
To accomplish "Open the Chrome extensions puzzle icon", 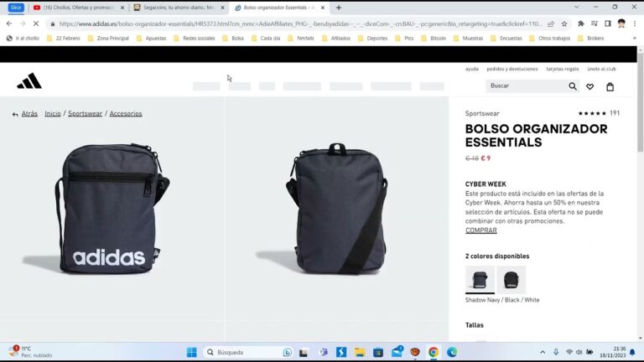I will (581, 23).
